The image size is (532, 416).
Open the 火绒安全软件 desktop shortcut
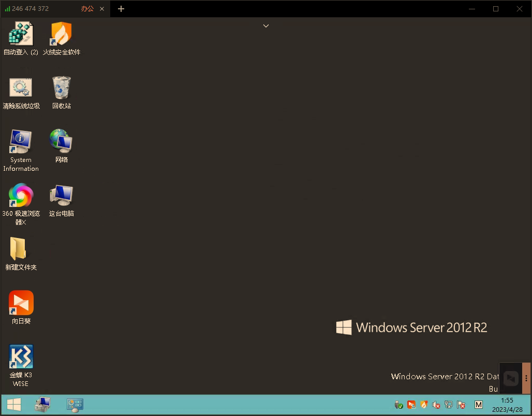point(61,34)
